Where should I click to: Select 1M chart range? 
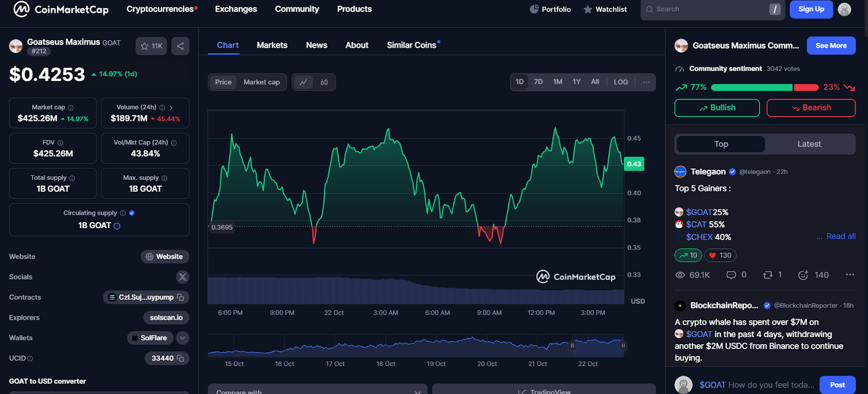click(x=558, y=82)
